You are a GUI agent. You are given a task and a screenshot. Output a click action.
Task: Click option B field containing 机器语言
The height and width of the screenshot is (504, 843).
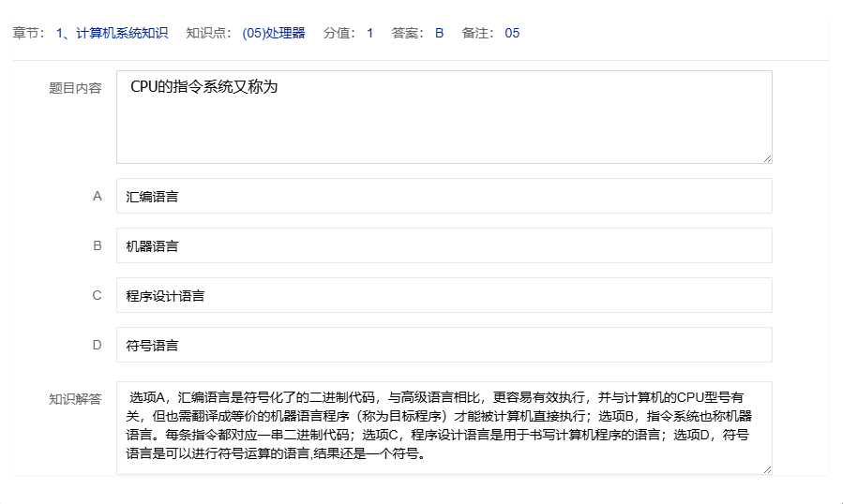tap(444, 246)
